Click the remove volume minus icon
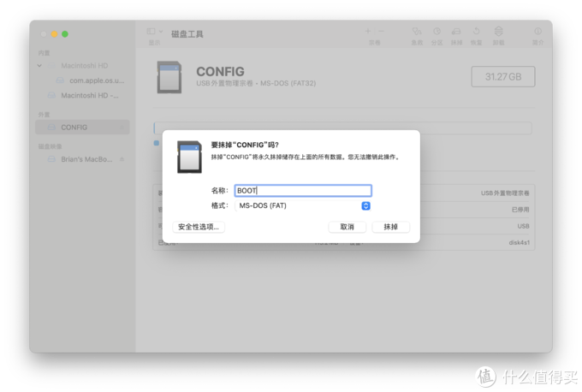The image size is (582, 392). click(x=381, y=31)
